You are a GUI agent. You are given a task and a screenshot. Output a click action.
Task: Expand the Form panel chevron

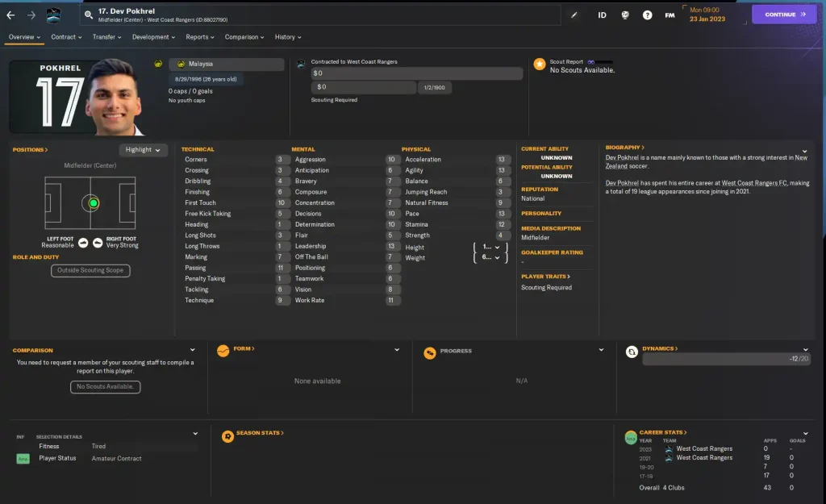coord(397,350)
